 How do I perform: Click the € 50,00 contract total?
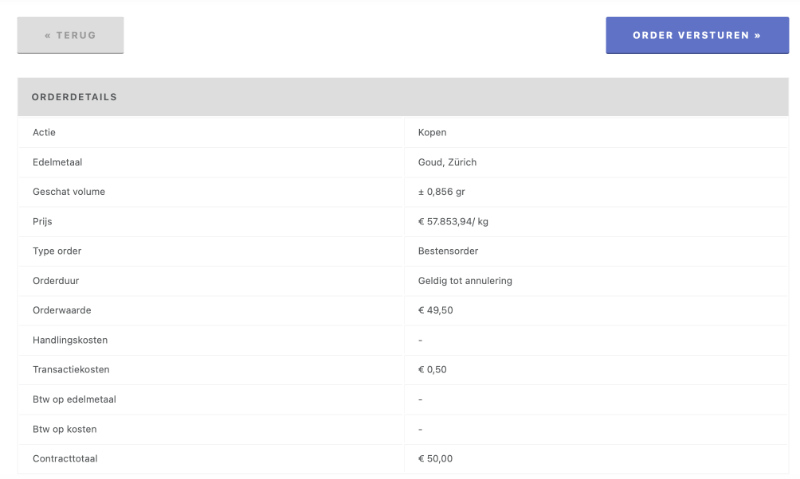click(435, 459)
